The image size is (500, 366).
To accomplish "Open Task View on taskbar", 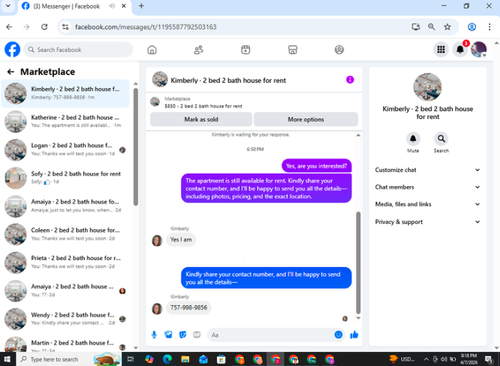I will click(131, 359).
